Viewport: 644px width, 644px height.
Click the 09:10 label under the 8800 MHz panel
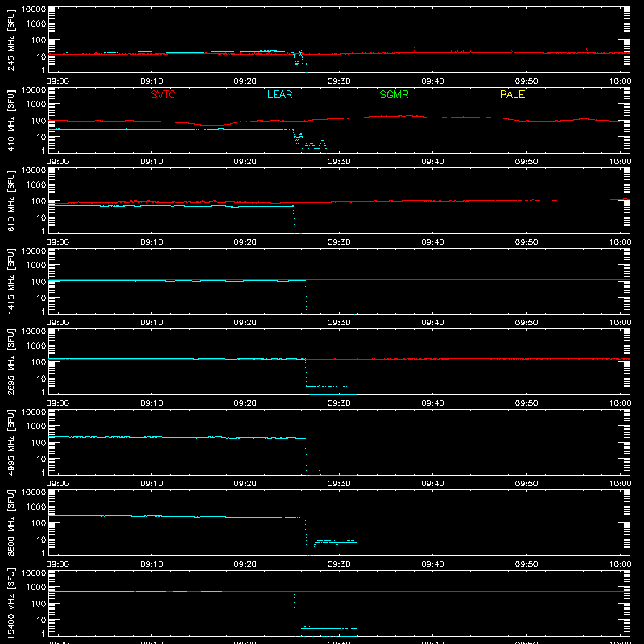click(x=151, y=564)
